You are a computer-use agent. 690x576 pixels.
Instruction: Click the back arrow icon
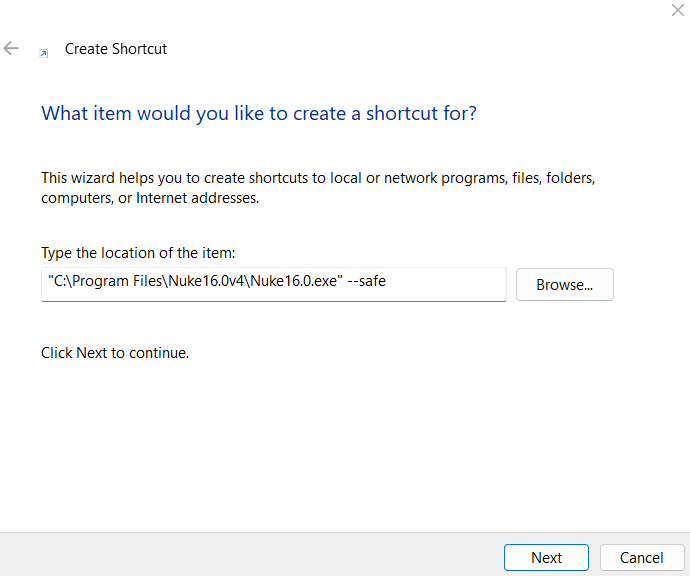[12, 48]
